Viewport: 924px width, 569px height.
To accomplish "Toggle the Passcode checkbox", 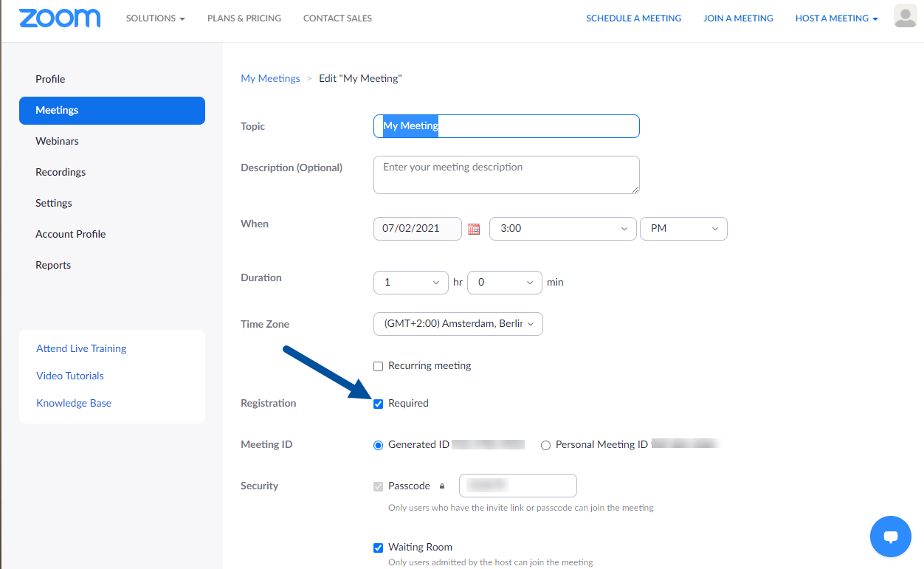I will pos(379,486).
